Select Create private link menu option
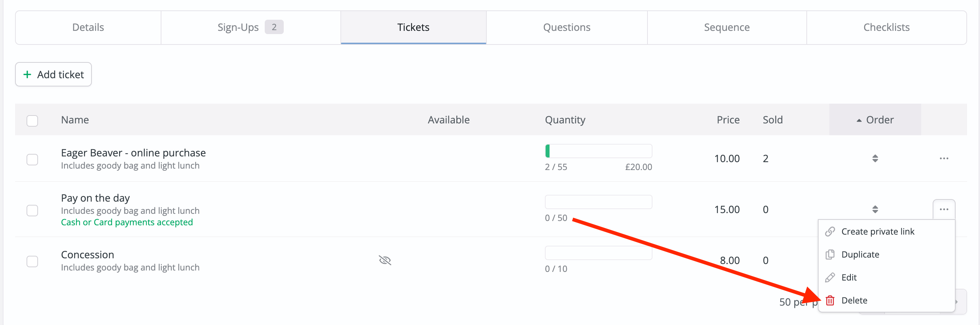 pyautogui.click(x=877, y=231)
